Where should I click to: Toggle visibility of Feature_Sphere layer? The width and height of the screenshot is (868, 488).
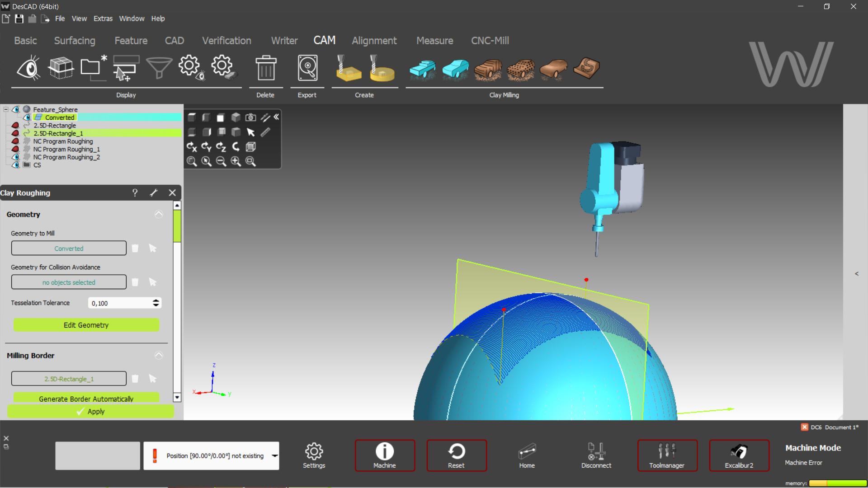coord(16,109)
